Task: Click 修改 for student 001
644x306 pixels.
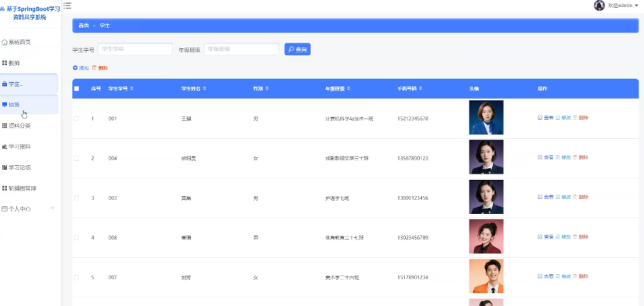Action: tap(563, 118)
